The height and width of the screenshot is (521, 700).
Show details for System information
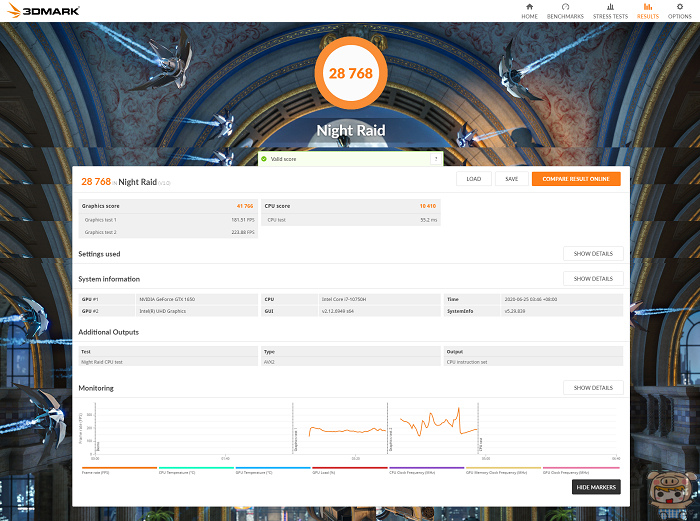click(x=593, y=279)
